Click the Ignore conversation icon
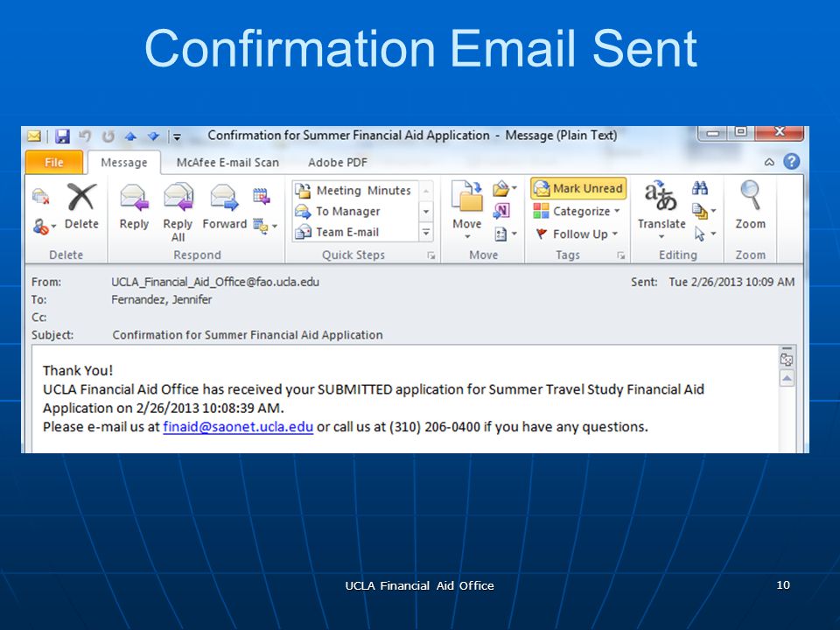This screenshot has width=840, height=630. tap(41, 196)
